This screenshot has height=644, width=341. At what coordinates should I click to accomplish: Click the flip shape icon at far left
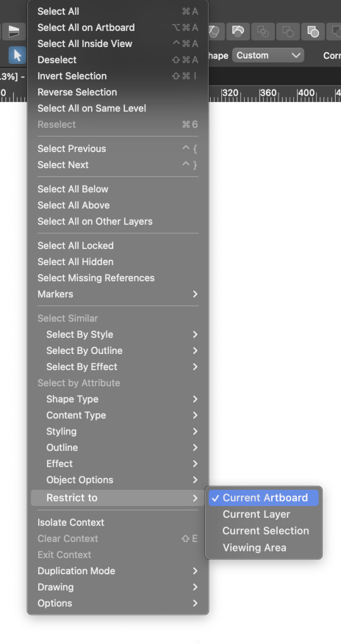point(13,32)
